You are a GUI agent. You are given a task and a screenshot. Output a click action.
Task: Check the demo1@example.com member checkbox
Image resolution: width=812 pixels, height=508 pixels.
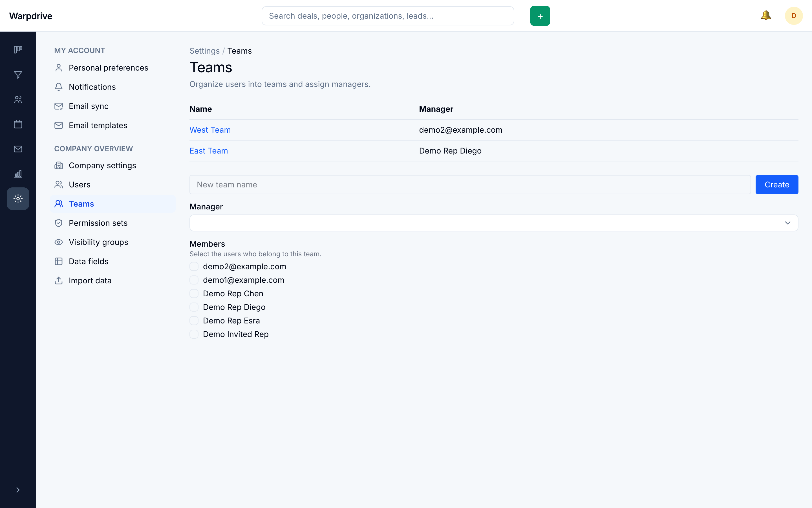pos(194,280)
